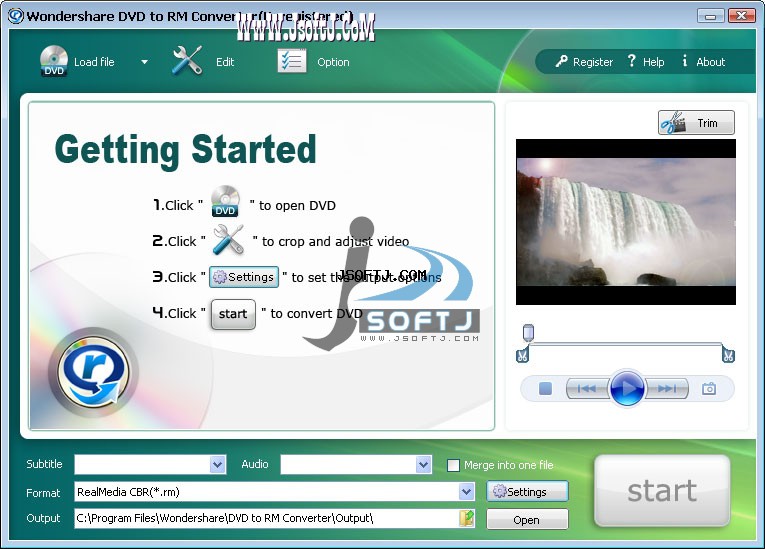Expand the Load file dropdown arrow
Screen dimensions: 765x549
144,62
